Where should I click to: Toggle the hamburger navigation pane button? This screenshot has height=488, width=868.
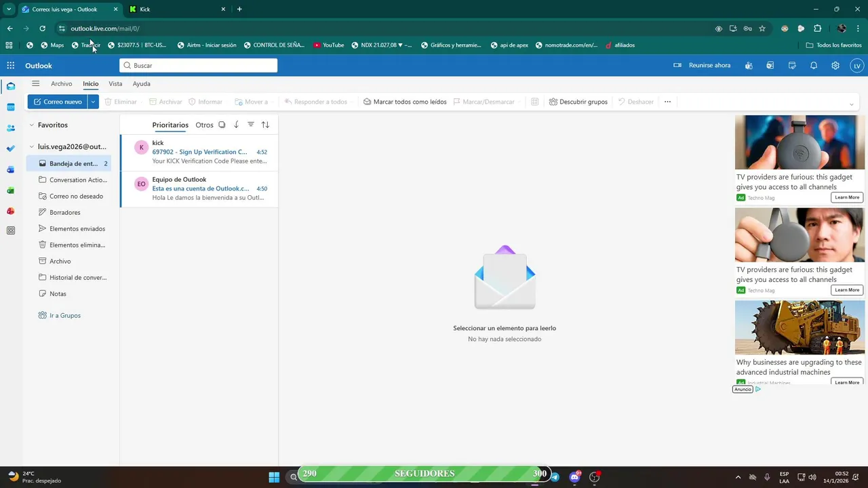pyautogui.click(x=35, y=83)
